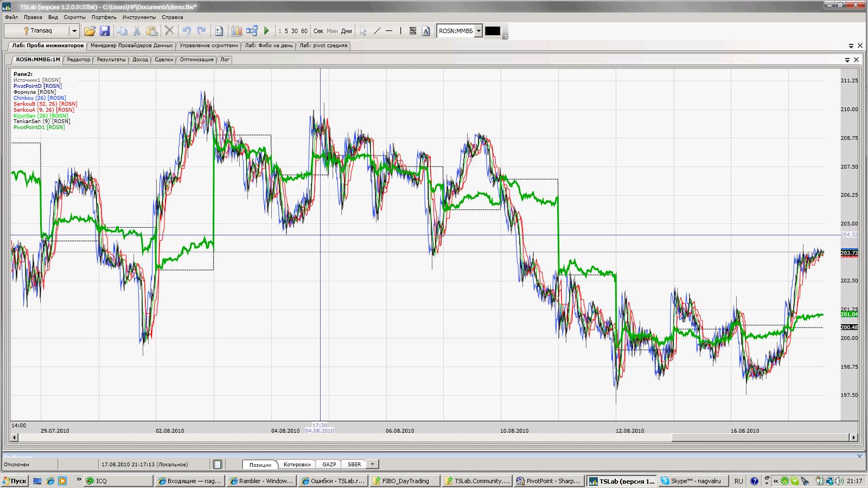Expand the ROSN:ММВБ instrument dropdown

(x=478, y=31)
